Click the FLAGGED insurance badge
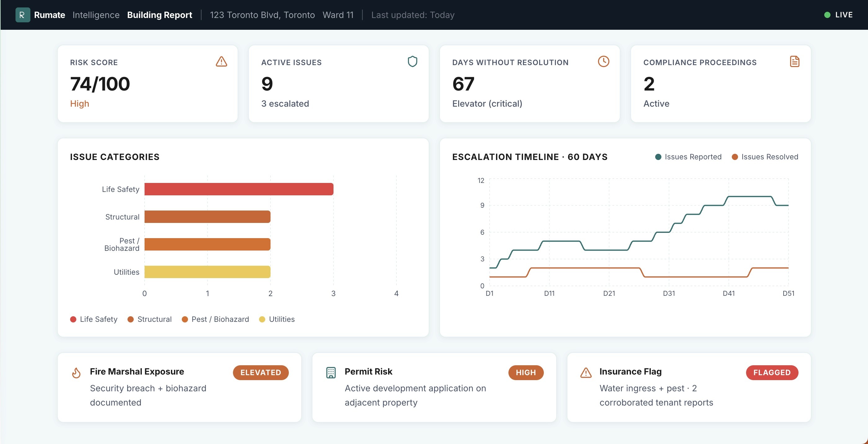The height and width of the screenshot is (444, 868). 772,373
